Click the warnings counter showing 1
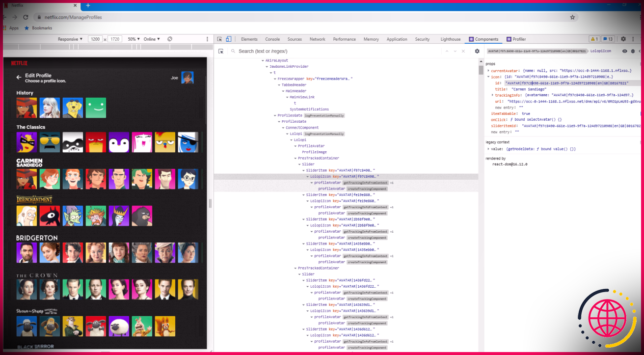The image size is (644, 355). coord(594,39)
